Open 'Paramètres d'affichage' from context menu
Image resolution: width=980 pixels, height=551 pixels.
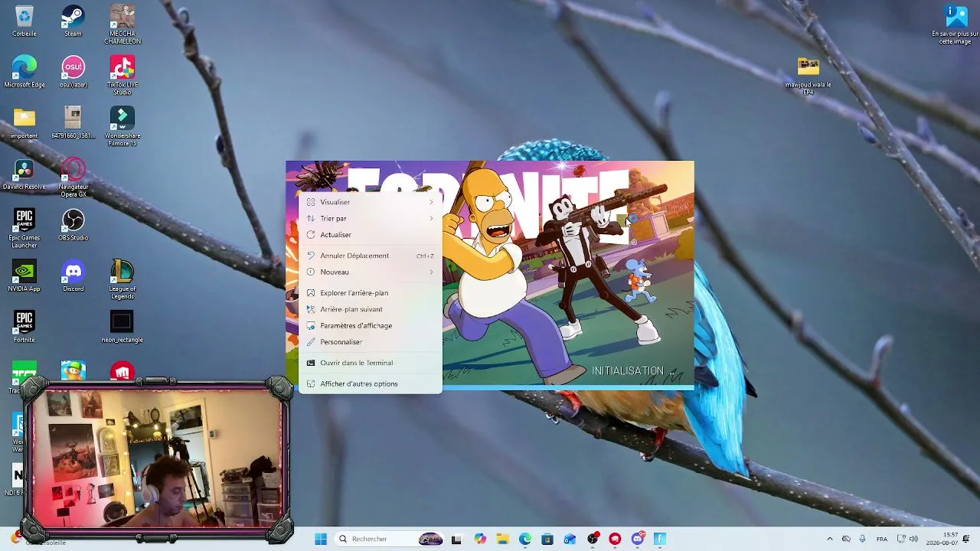click(371, 325)
